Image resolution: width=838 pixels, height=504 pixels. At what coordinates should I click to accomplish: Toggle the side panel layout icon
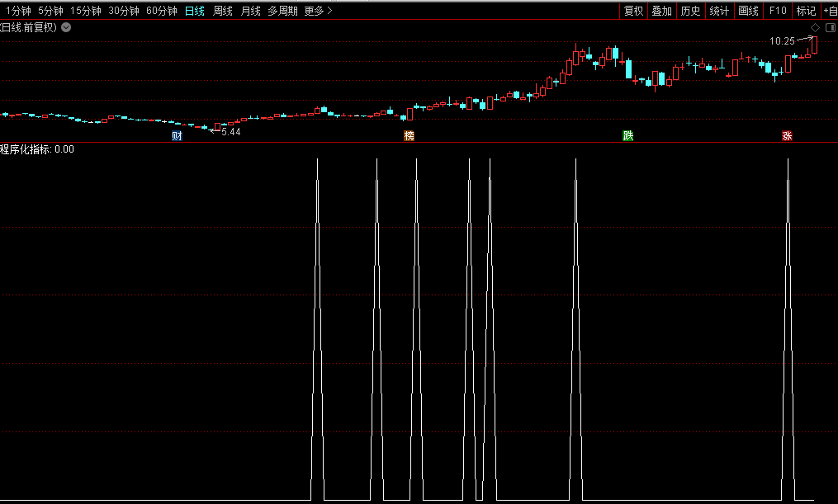830,28
